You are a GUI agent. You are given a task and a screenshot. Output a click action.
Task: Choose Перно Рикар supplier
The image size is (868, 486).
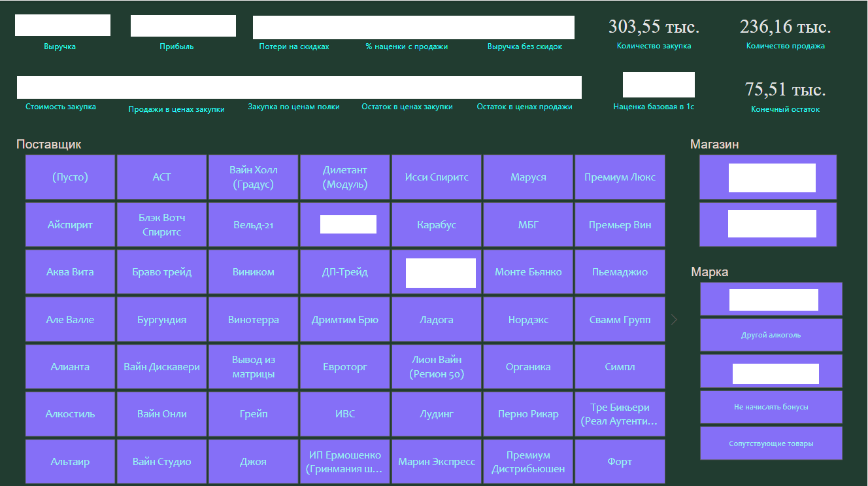[528, 414]
